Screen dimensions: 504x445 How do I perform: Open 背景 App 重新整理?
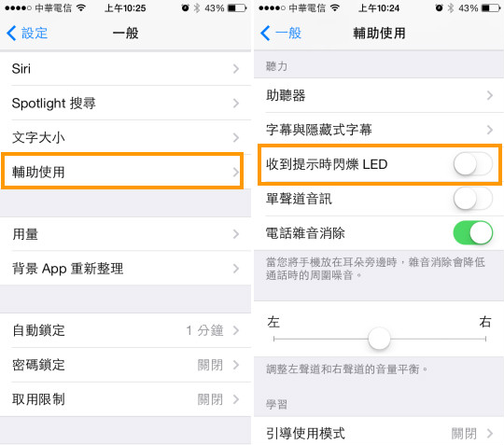(125, 269)
